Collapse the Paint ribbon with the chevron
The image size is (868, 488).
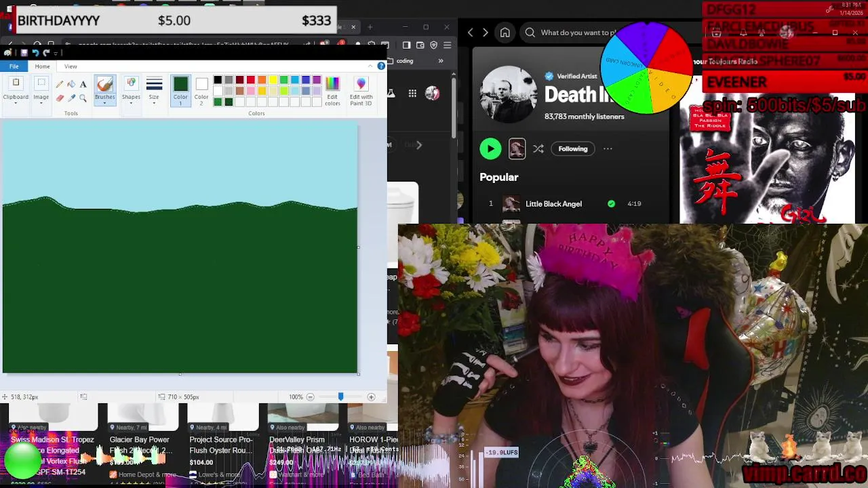[370, 66]
